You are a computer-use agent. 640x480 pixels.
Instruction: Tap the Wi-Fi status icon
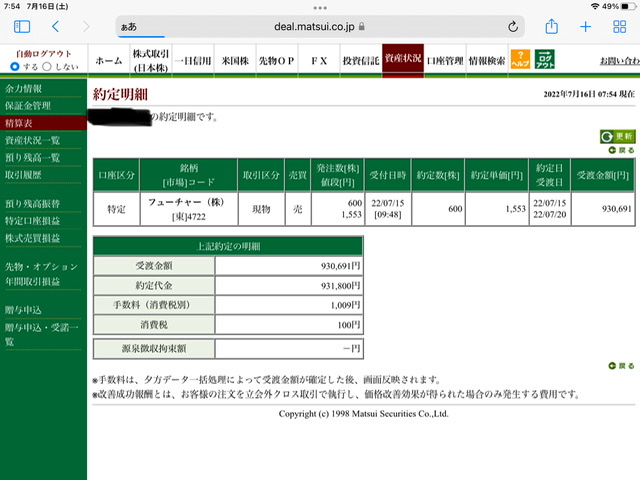click(595, 7)
